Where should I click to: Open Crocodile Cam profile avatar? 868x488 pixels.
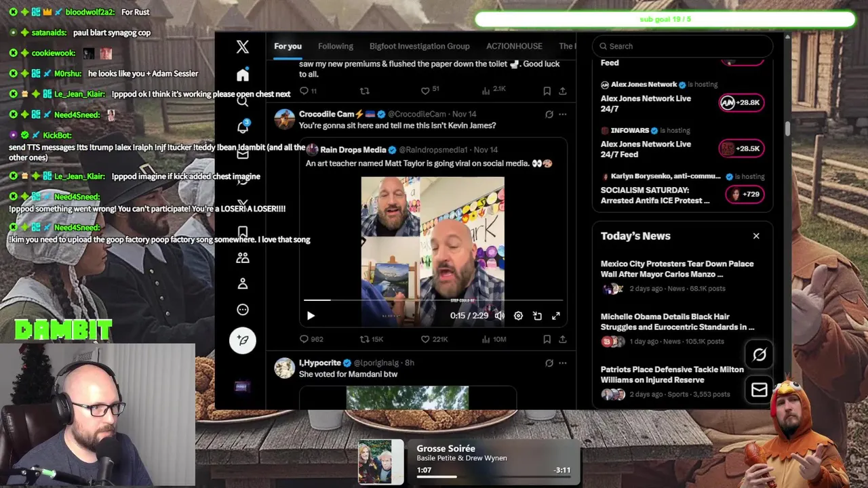pyautogui.click(x=284, y=119)
